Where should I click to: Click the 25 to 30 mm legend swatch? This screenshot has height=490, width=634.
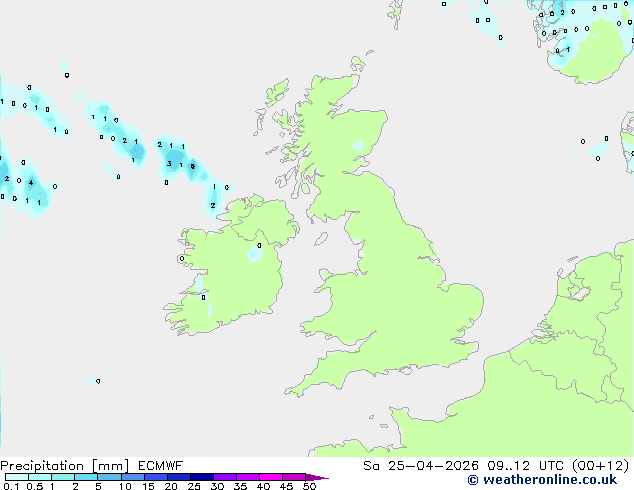201,477
